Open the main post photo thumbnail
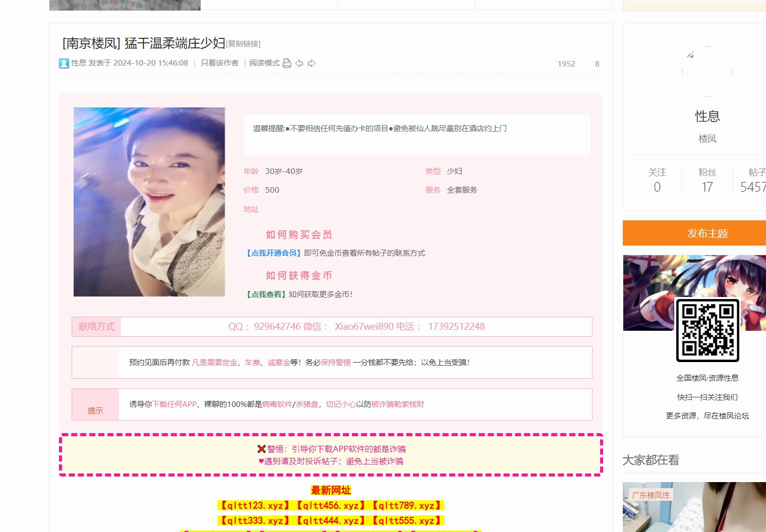Viewport: 766px width, 532px height. (x=149, y=202)
